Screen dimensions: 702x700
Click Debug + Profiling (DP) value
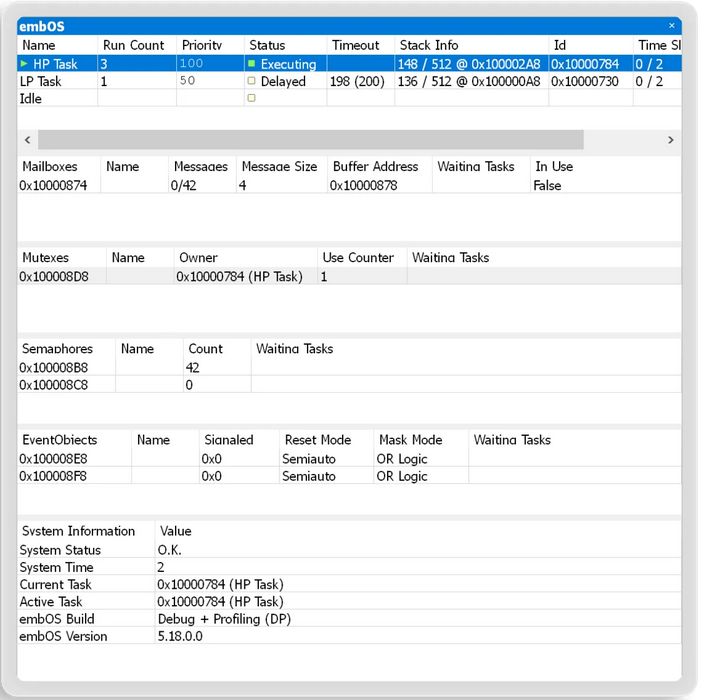(x=224, y=619)
